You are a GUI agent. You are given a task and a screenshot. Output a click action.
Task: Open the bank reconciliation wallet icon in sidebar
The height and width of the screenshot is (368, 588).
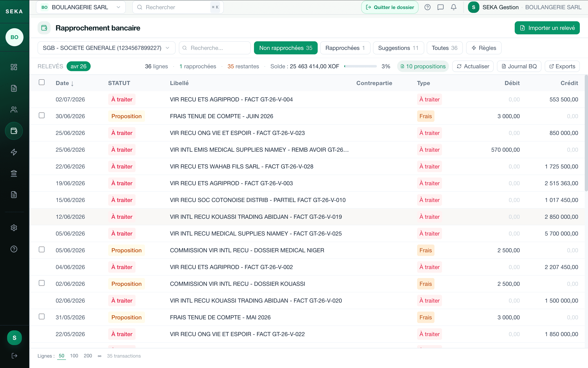click(14, 131)
